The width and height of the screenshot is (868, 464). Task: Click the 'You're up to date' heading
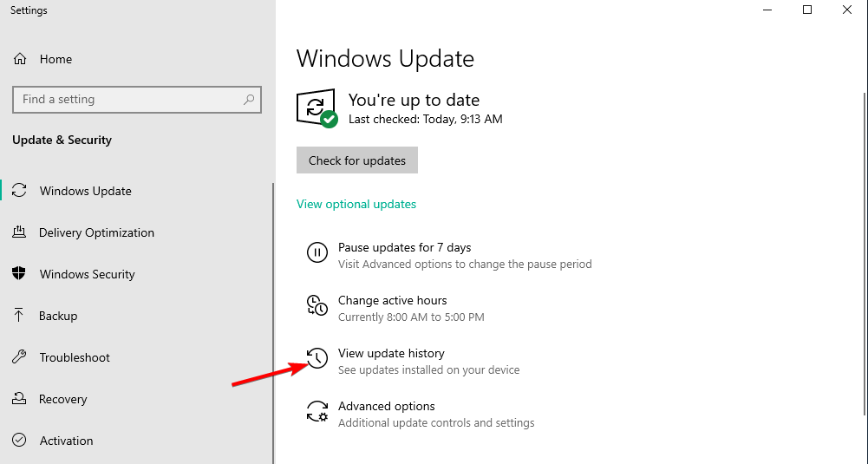(414, 101)
